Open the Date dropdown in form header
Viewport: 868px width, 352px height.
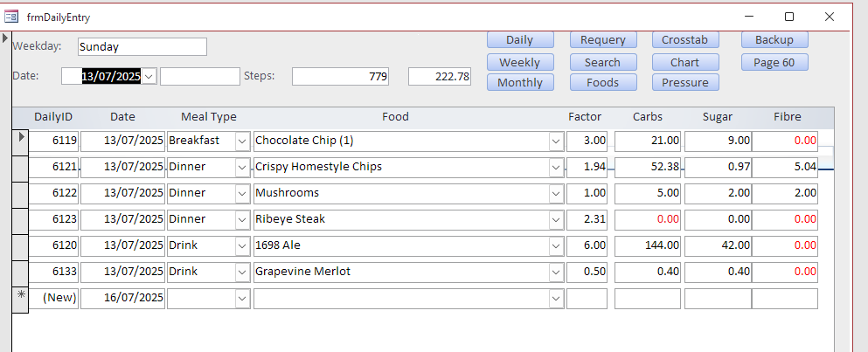pyautogui.click(x=149, y=77)
